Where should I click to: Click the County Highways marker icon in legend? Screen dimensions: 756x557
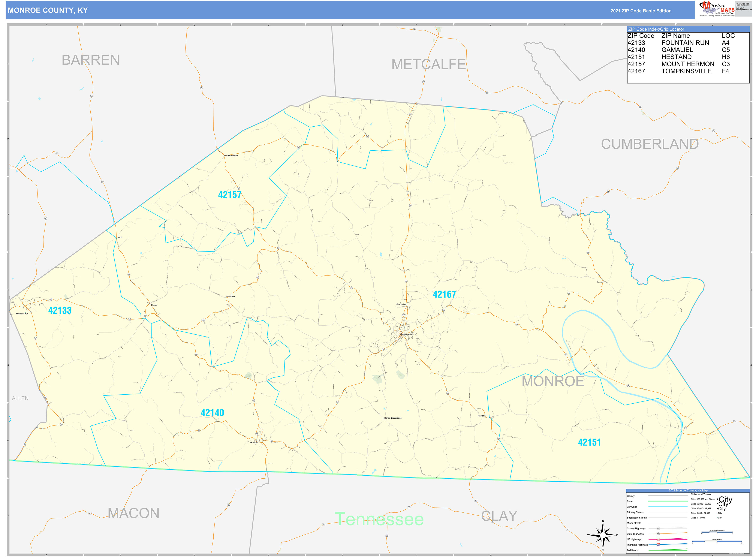659,528
